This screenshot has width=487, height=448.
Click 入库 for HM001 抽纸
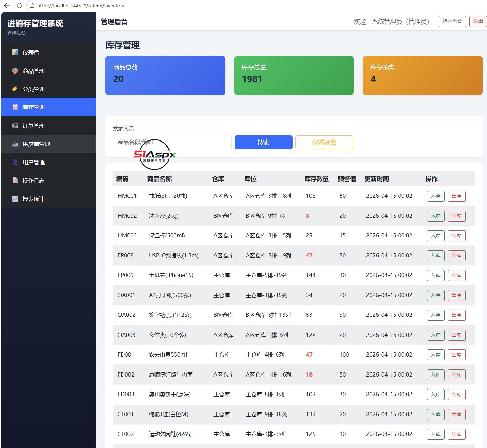[436, 196]
